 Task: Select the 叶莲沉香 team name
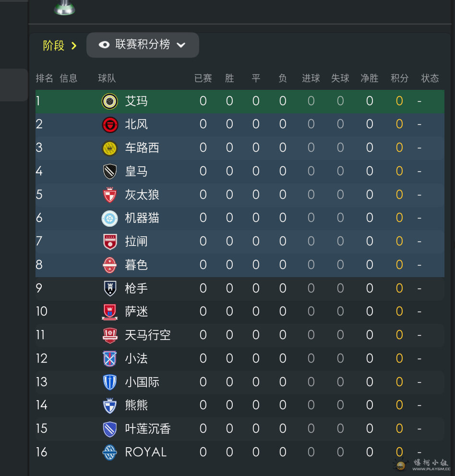tap(148, 428)
